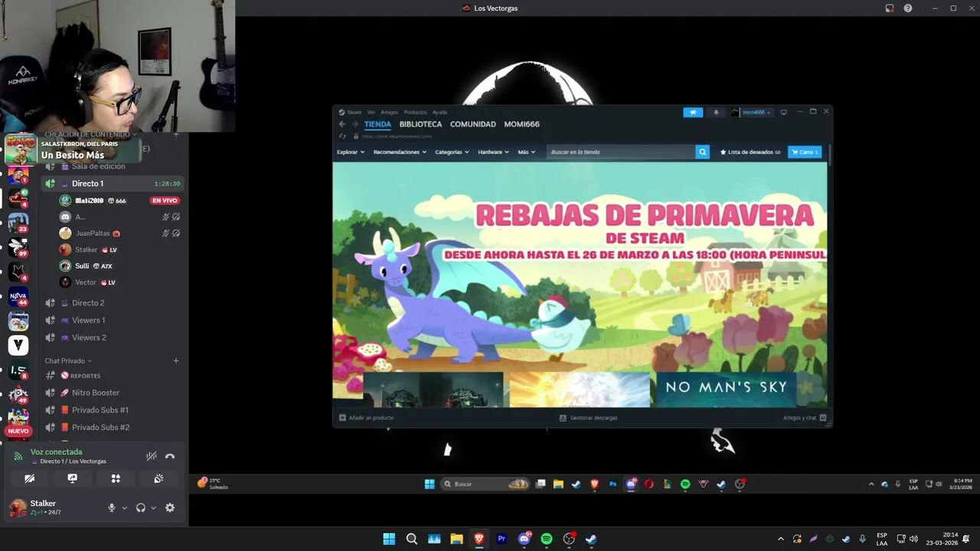Click Añadir un producto in Steam
The height and width of the screenshot is (551, 980).
tap(366, 418)
